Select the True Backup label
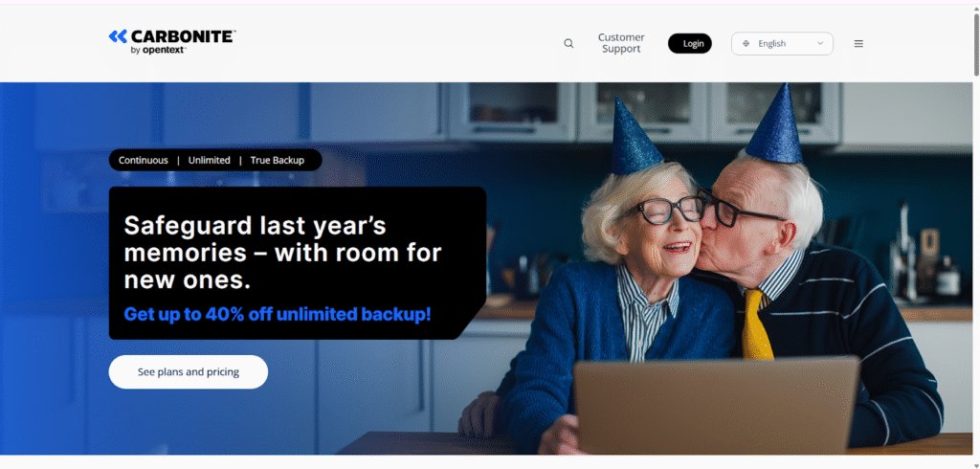980x469 pixels. [277, 160]
